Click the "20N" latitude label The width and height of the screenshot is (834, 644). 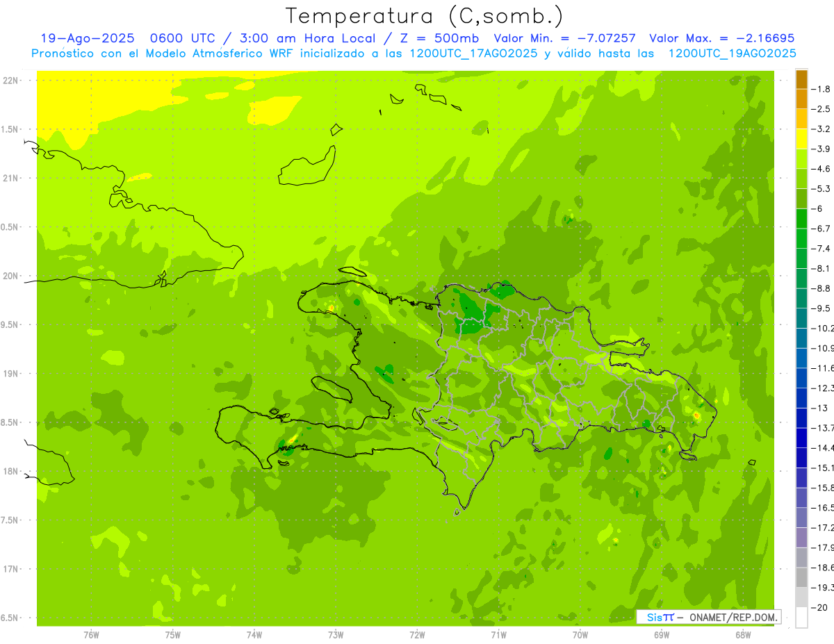(x=10, y=276)
